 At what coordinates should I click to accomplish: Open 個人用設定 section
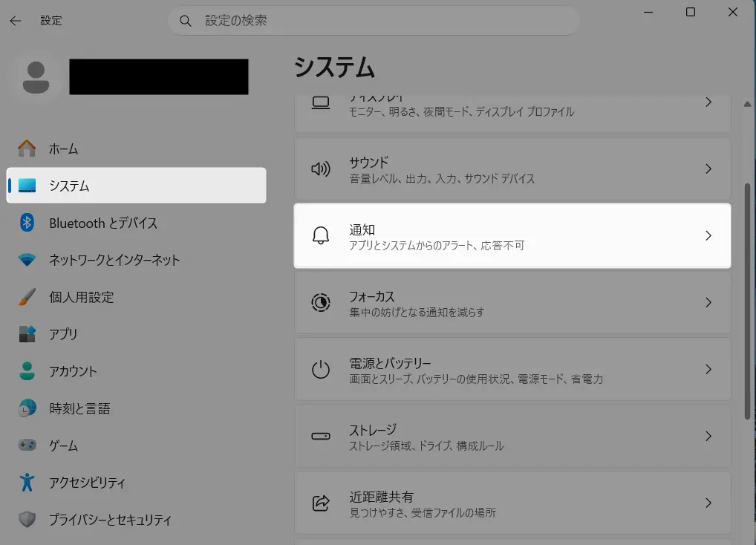[136, 297]
